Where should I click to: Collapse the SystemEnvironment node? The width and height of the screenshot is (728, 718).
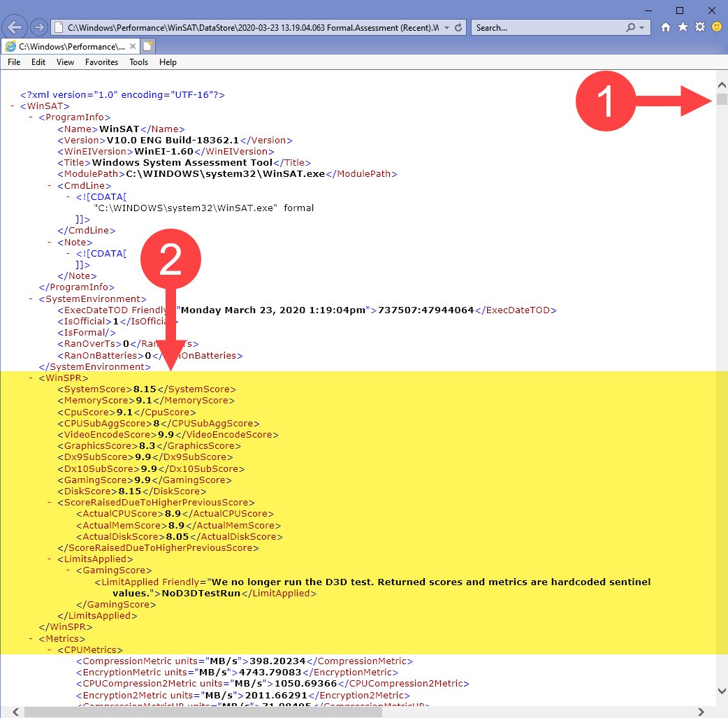[x=31, y=299]
